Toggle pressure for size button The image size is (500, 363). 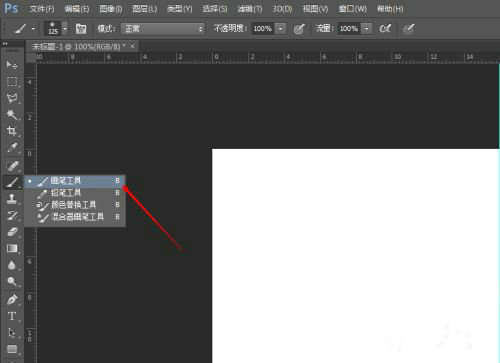(408, 29)
